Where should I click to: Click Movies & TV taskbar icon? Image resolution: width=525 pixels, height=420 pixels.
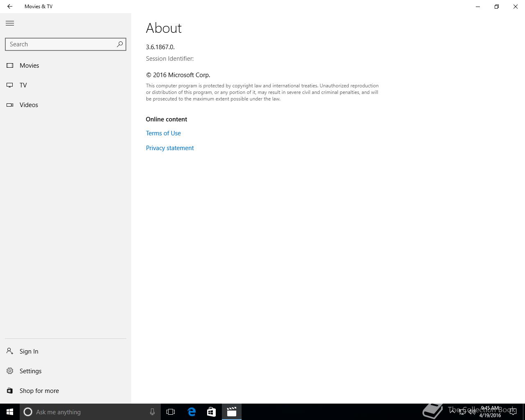(x=232, y=412)
